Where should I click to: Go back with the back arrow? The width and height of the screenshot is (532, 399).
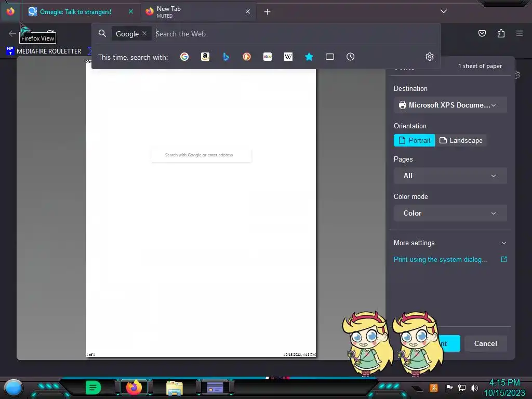12,33
